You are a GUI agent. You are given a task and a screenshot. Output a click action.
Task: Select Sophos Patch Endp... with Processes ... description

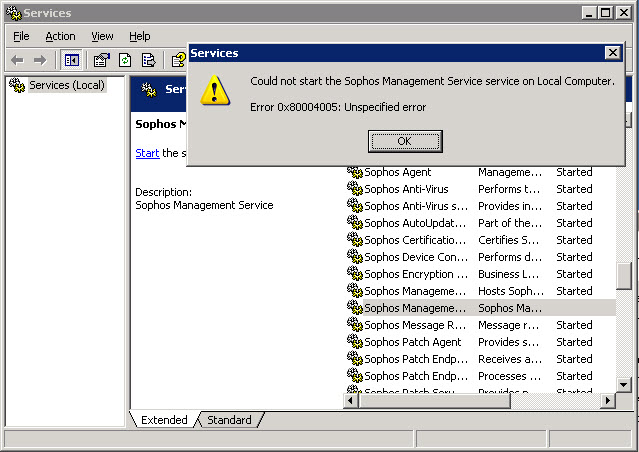pos(481,376)
